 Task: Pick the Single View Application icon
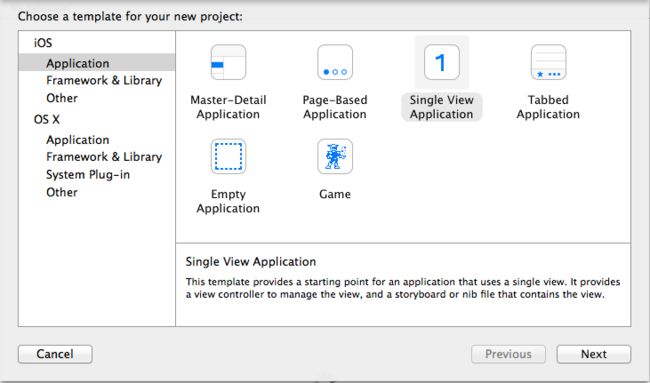tap(441, 62)
